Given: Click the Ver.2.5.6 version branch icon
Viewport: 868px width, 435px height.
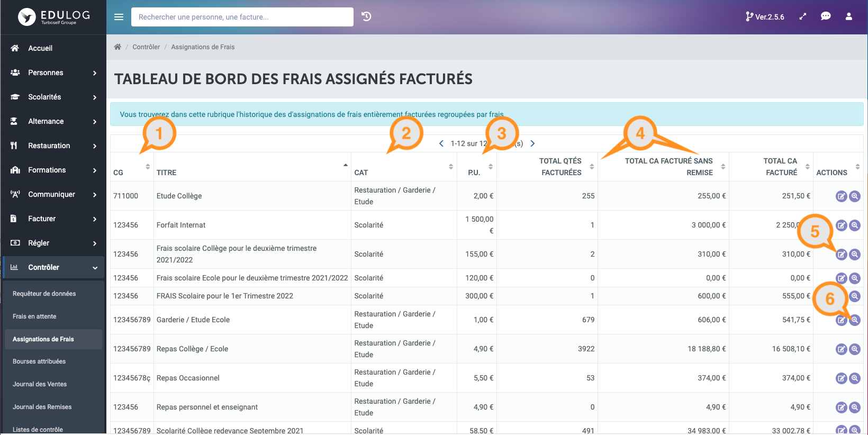Looking at the screenshot, I should tap(749, 16).
